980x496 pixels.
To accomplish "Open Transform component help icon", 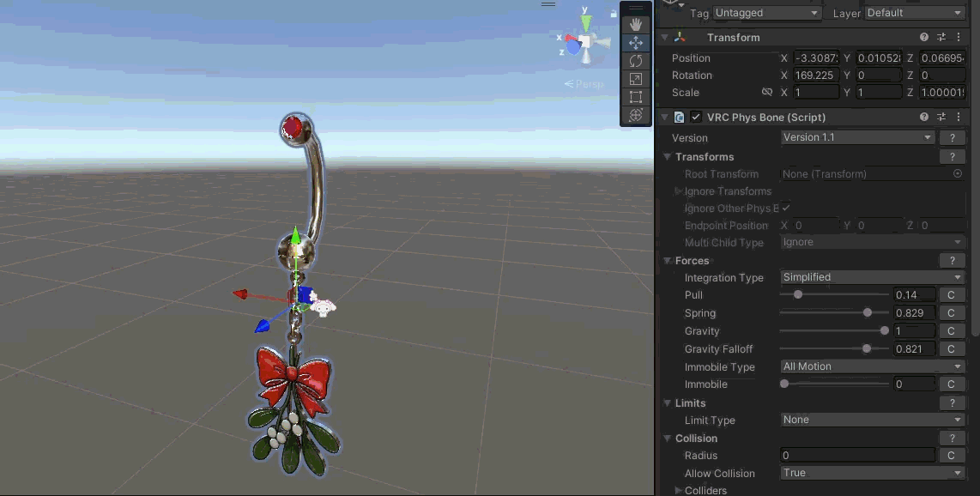I will click(924, 38).
